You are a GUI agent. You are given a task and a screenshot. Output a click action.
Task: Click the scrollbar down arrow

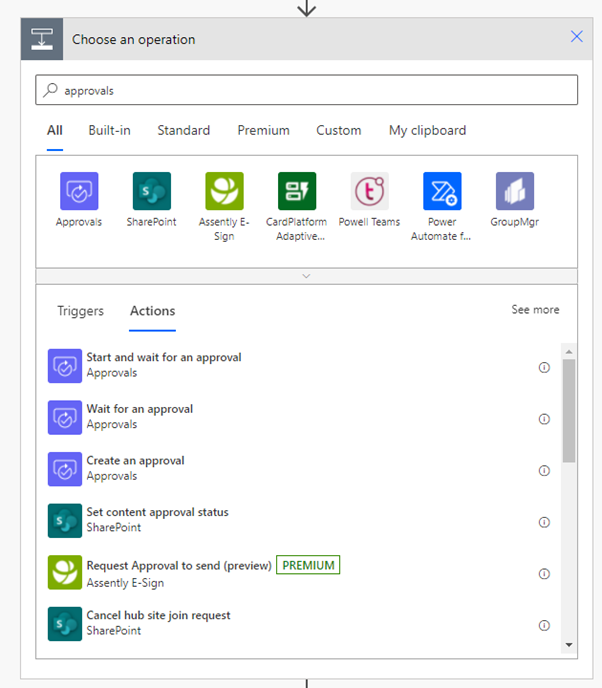(569, 645)
